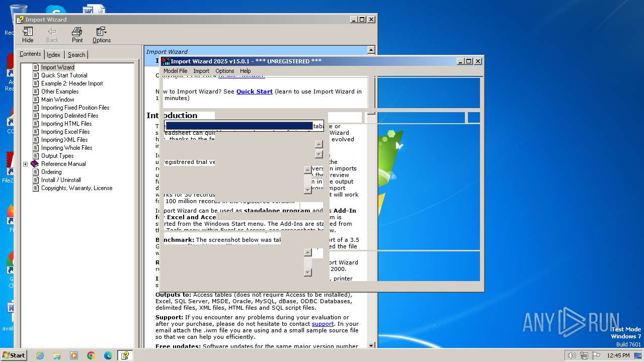This screenshot has height=362, width=644.
Task: Maximize the Import Wizard 2025 window
Action: 469,61
